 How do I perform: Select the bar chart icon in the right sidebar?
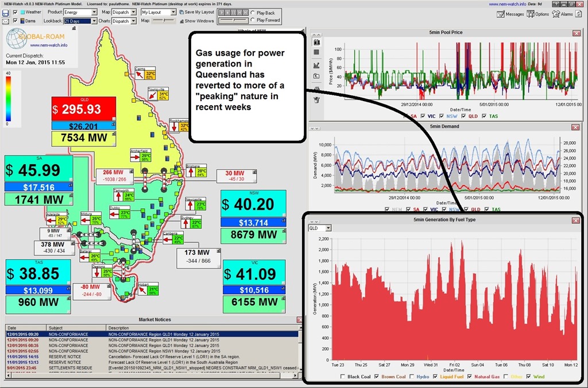[316, 42]
